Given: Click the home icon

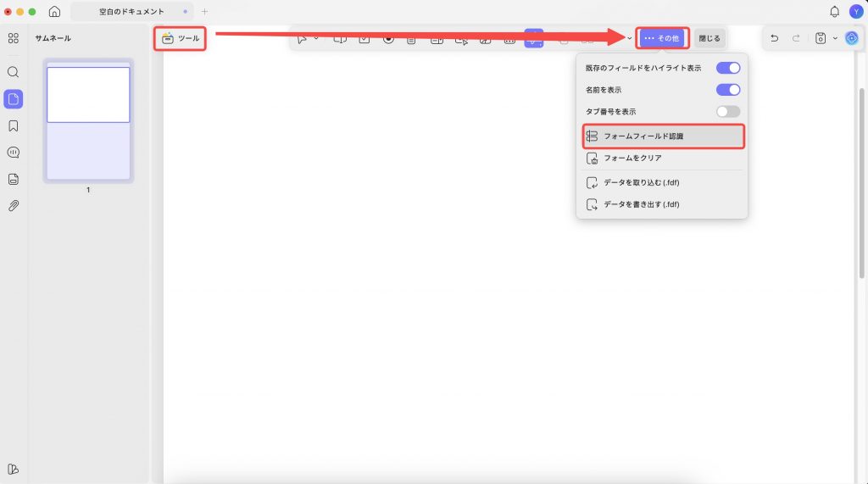Looking at the screenshot, I should click(54, 12).
